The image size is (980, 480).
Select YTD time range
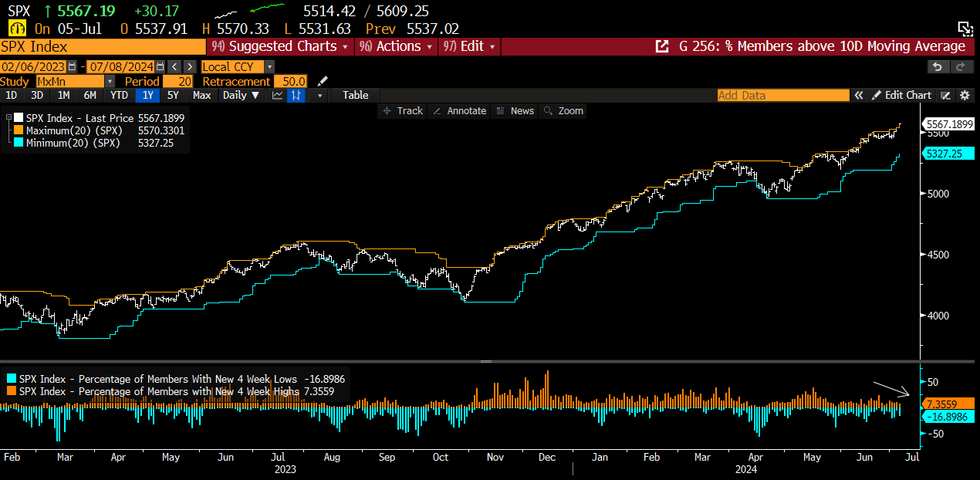click(119, 95)
